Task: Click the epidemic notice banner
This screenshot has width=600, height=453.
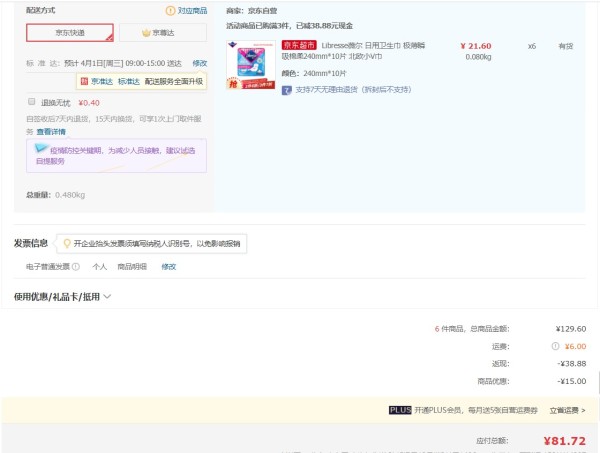Action: click(116, 156)
